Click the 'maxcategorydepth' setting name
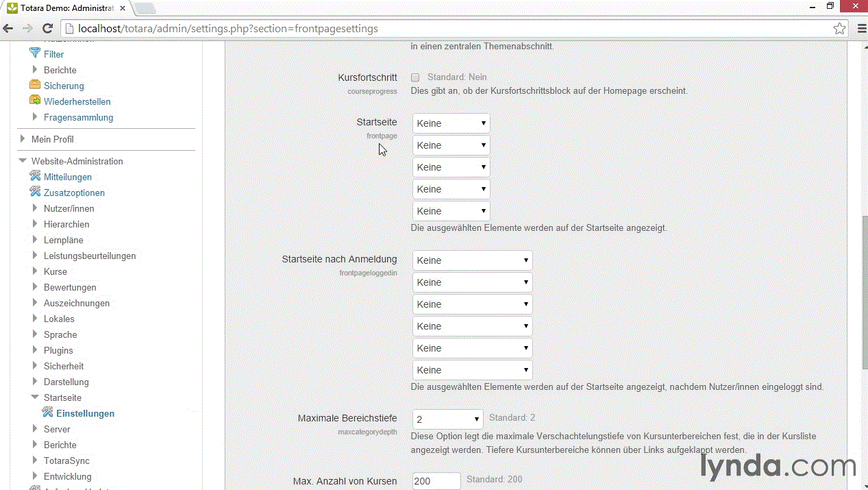The width and height of the screenshot is (868, 490). [367, 432]
